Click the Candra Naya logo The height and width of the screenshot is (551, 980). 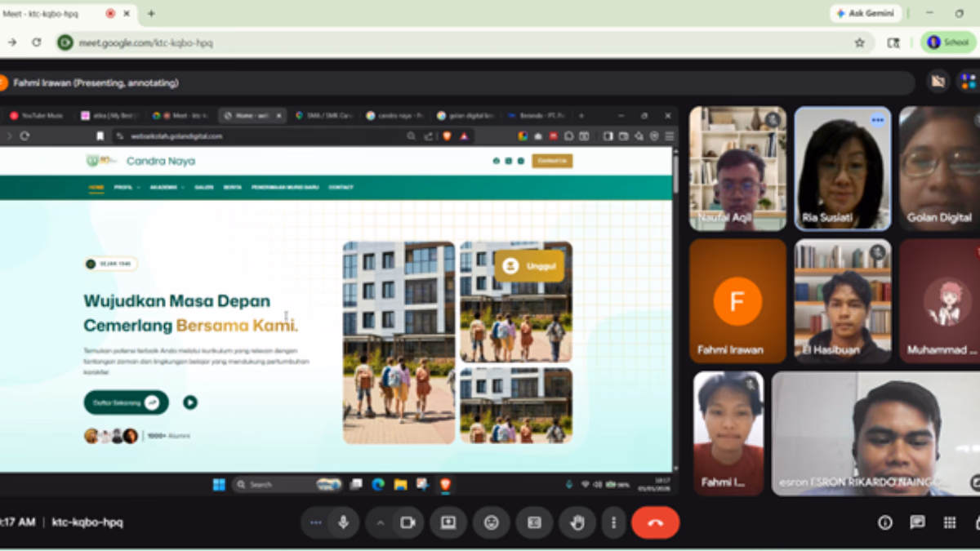pyautogui.click(x=140, y=161)
